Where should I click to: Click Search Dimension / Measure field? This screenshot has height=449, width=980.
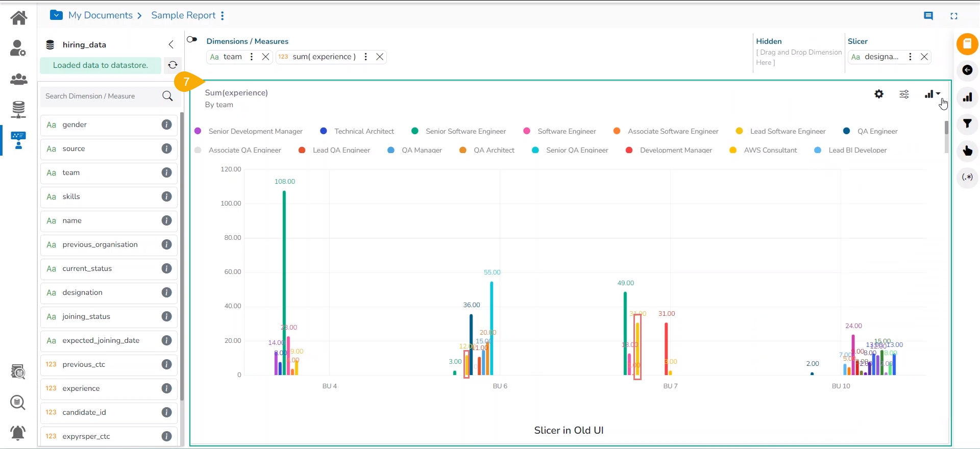[x=102, y=96]
